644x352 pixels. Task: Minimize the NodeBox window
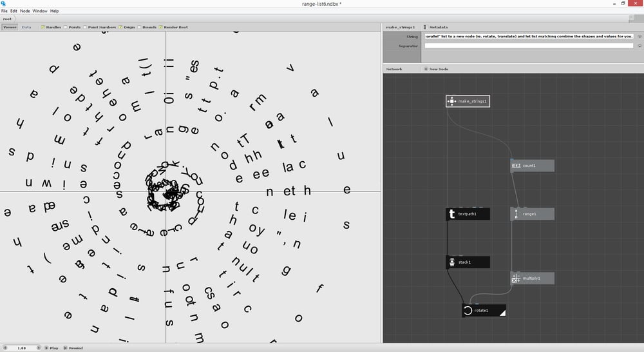coord(614,4)
